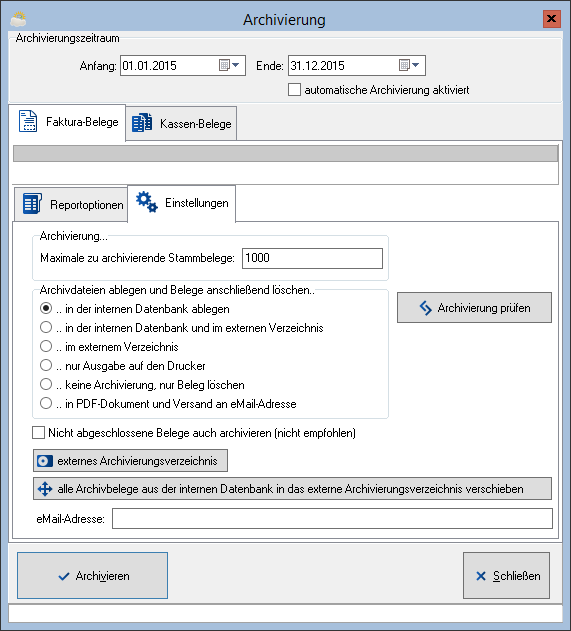
Task: Click the Archivierung prüfen button
Action: [x=474, y=308]
